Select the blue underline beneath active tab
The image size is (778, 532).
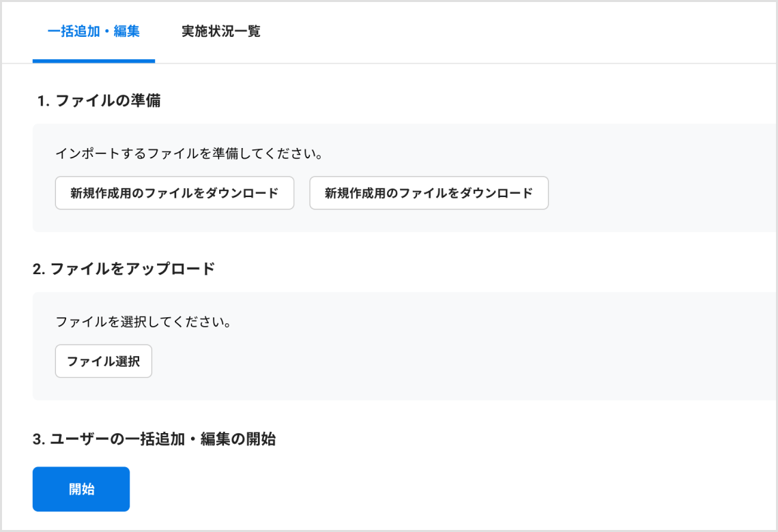click(x=93, y=61)
